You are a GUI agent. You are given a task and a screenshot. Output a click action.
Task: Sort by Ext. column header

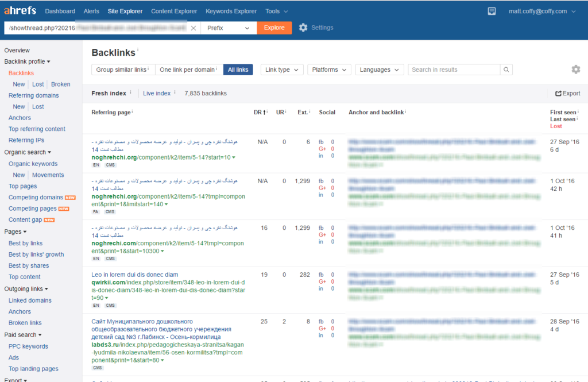point(303,112)
